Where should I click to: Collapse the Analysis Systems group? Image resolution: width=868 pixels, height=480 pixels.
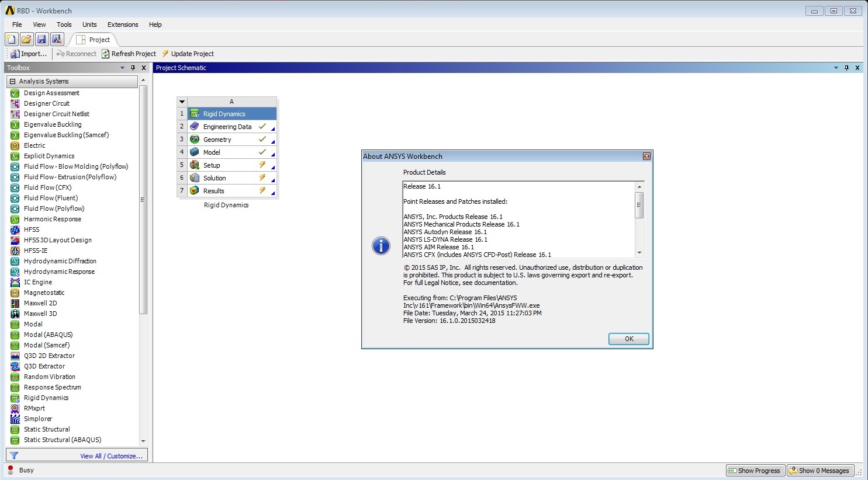[13, 81]
